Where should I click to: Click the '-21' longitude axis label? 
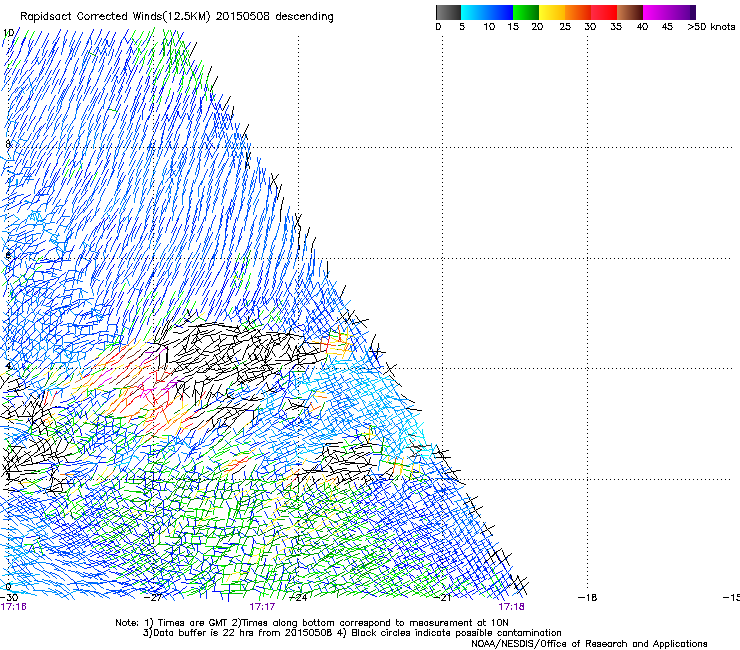pyautogui.click(x=442, y=598)
